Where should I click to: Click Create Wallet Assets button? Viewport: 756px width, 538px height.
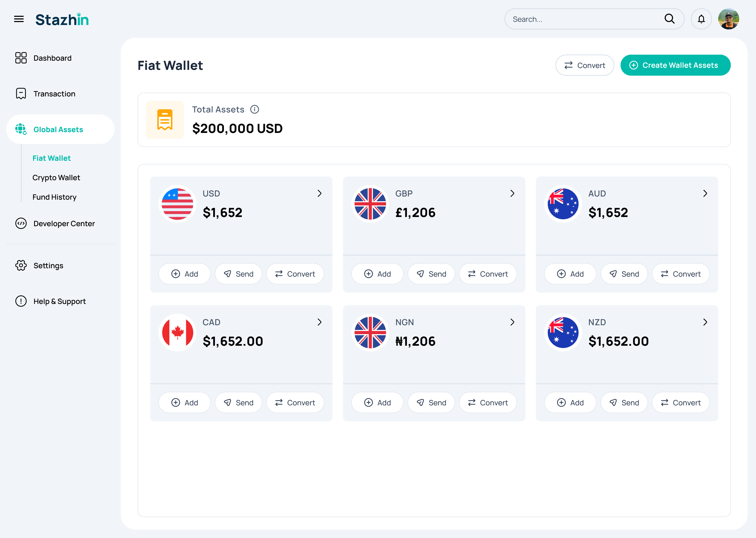coord(675,65)
